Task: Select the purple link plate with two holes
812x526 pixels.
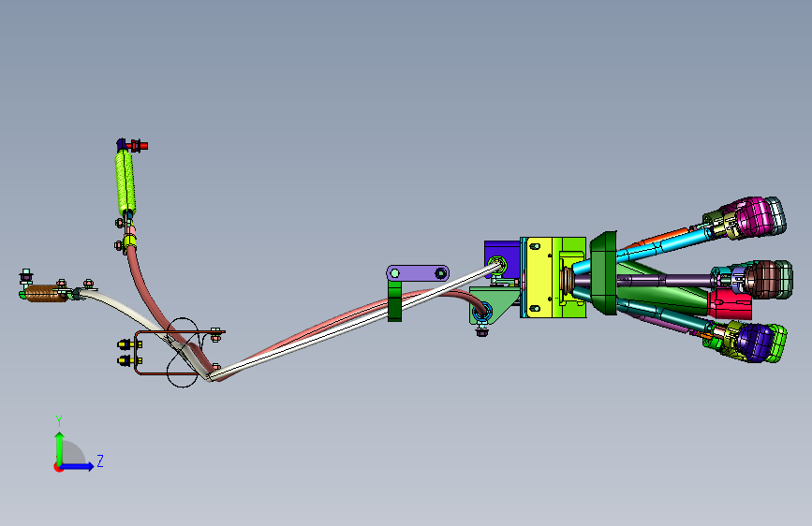Action: pyautogui.click(x=418, y=273)
